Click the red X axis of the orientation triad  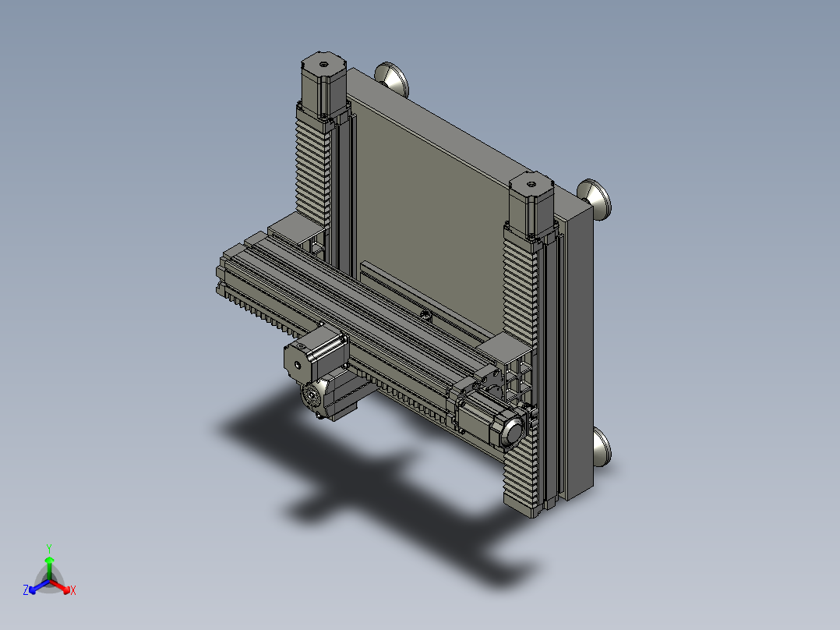coord(62,587)
